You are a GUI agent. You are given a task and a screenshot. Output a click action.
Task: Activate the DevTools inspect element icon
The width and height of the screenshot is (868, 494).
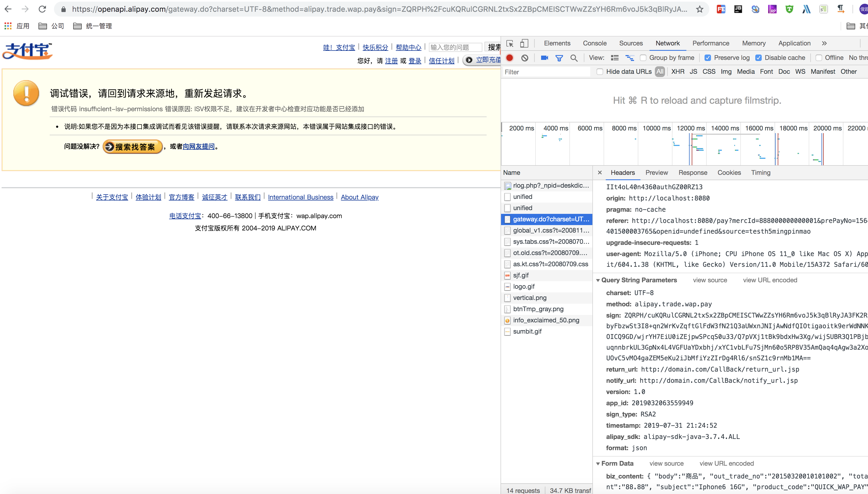pos(510,43)
